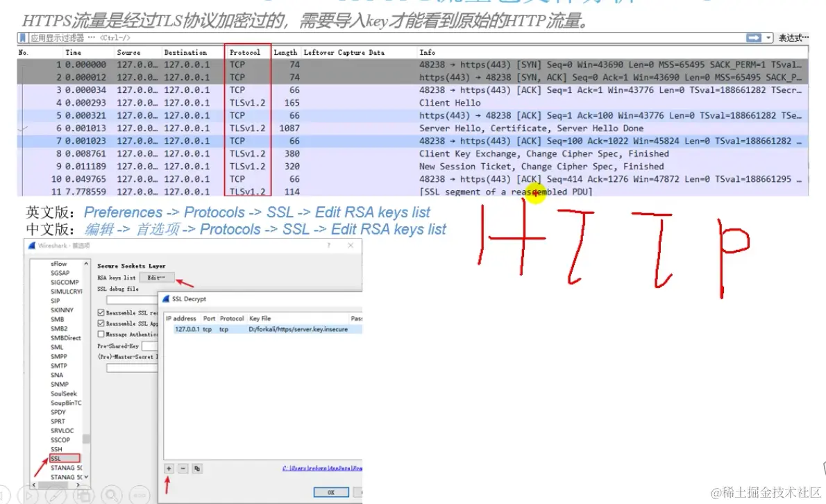Select sFlow in the protocol list
The width and height of the screenshot is (826, 504).
point(58,263)
